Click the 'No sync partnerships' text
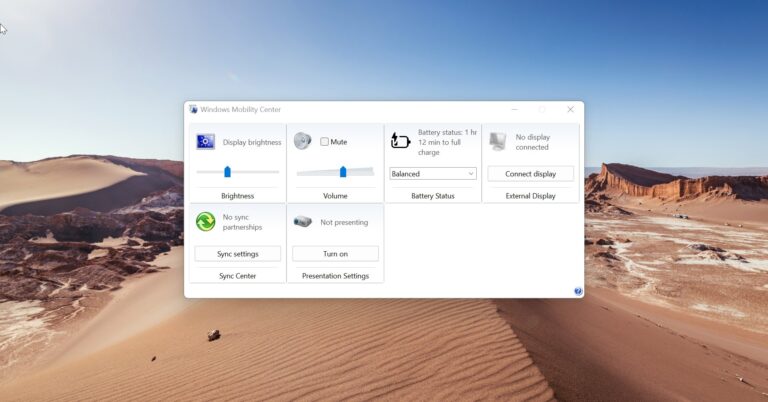 coord(242,222)
